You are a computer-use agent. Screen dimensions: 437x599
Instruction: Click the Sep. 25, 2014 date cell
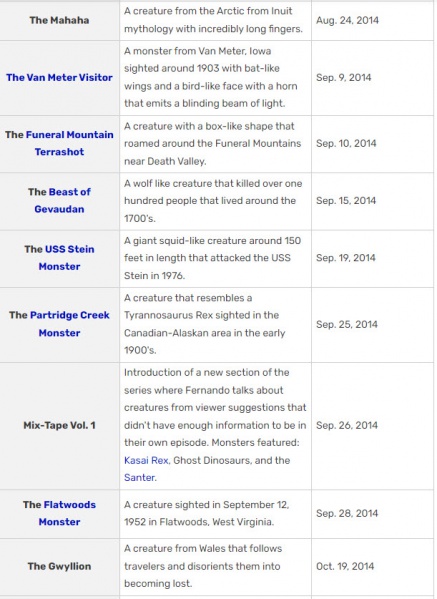[x=372, y=325]
